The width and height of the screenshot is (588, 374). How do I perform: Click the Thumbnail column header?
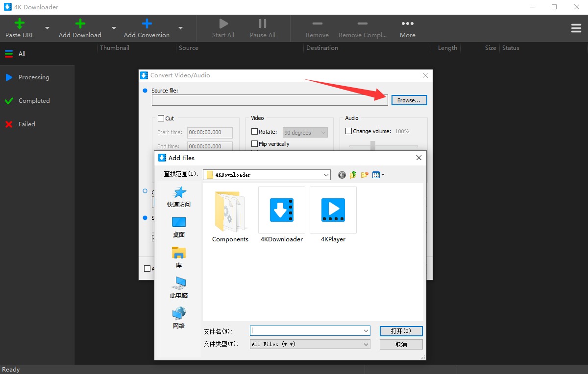tap(115, 48)
